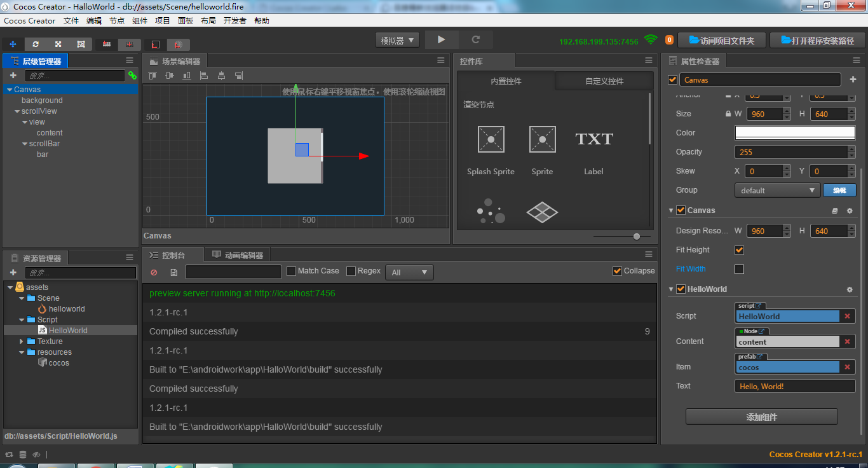868x468 pixels.
Task: Open the console log file
Action: [x=174, y=272]
